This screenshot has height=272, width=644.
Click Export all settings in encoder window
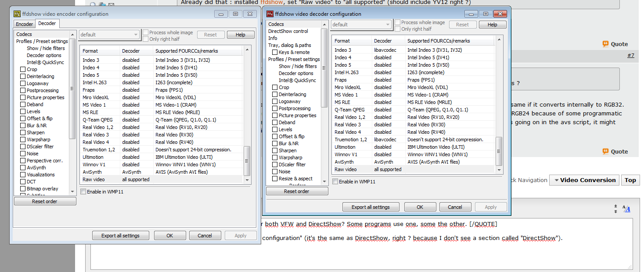pyautogui.click(x=120, y=236)
